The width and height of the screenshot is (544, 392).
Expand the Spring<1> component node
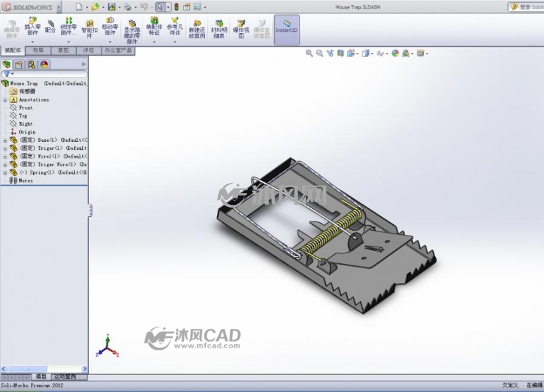(5, 172)
